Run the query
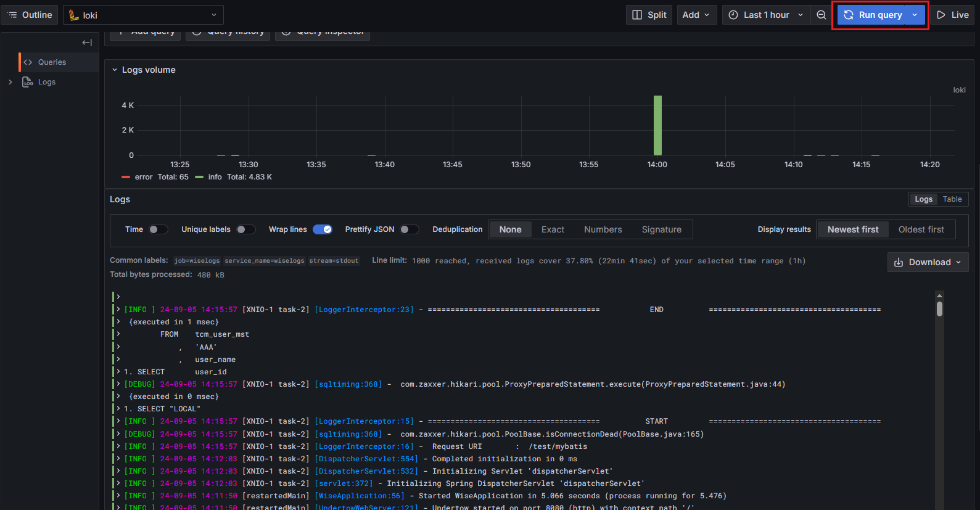 (x=873, y=15)
